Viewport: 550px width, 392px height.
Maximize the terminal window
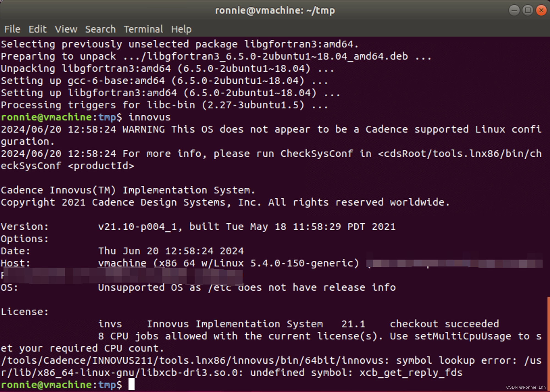528,10
